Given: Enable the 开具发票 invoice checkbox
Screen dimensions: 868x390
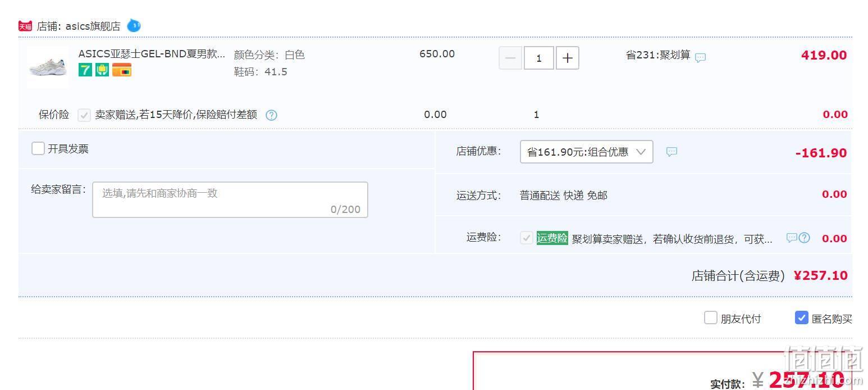Looking at the screenshot, I should coord(38,148).
